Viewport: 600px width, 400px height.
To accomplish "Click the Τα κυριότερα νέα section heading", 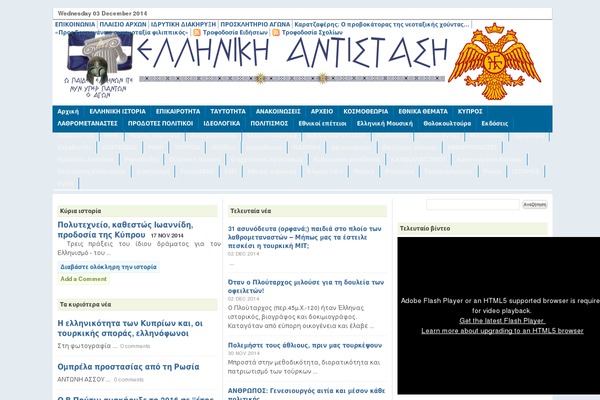I will pyautogui.click(x=85, y=305).
